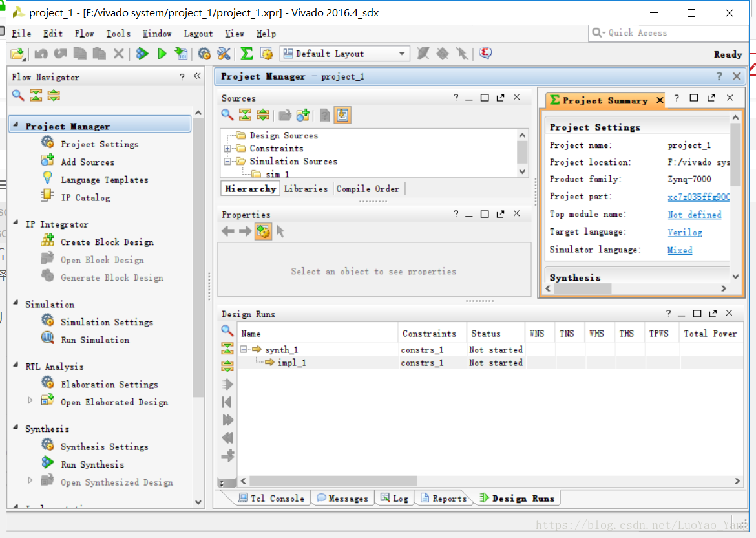Collapse the synth_1 run row
Screen dimensions: 756x538
click(x=244, y=349)
